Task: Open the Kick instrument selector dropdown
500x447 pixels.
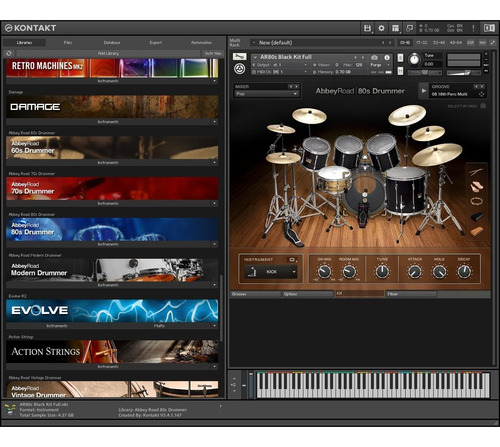Action: pyautogui.click(x=270, y=272)
